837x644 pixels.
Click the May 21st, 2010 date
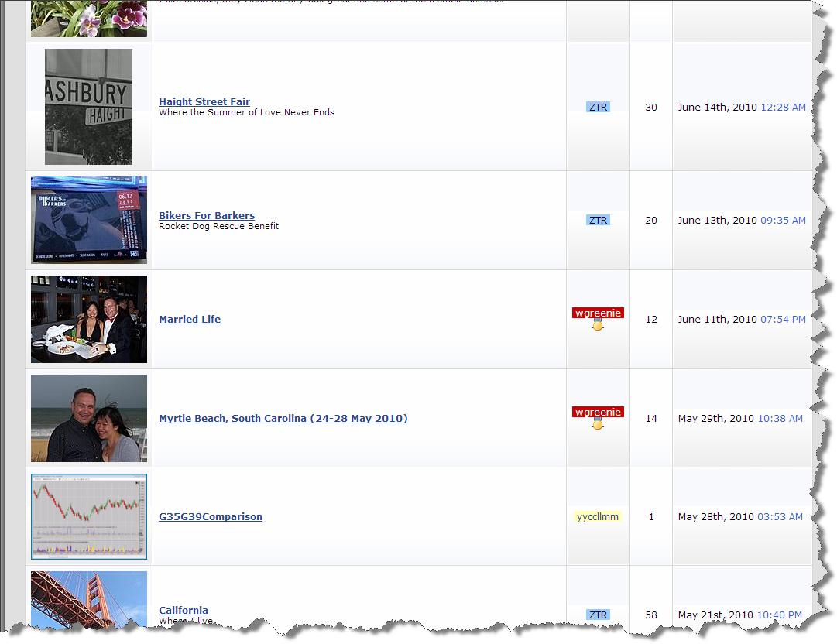pyautogui.click(x=715, y=615)
